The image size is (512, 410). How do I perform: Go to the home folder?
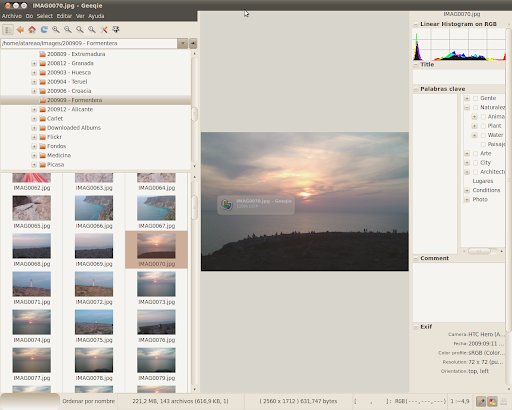(32, 30)
